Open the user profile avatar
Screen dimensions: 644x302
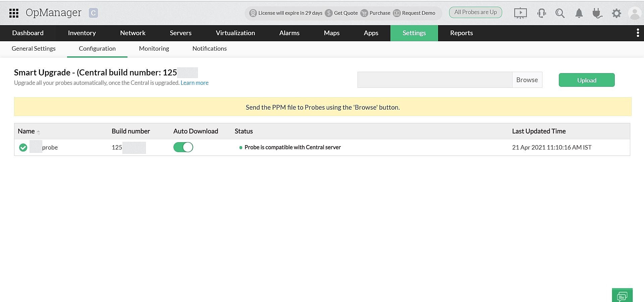[635, 13]
